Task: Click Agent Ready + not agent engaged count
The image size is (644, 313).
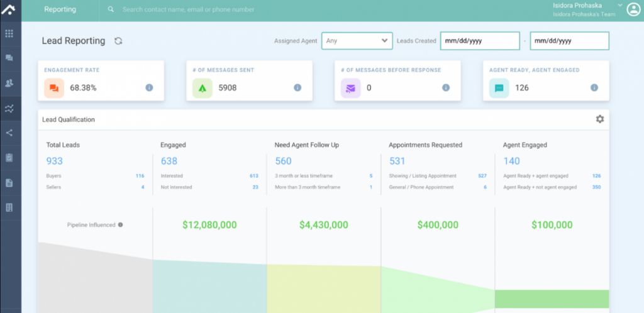Action: coord(596,187)
